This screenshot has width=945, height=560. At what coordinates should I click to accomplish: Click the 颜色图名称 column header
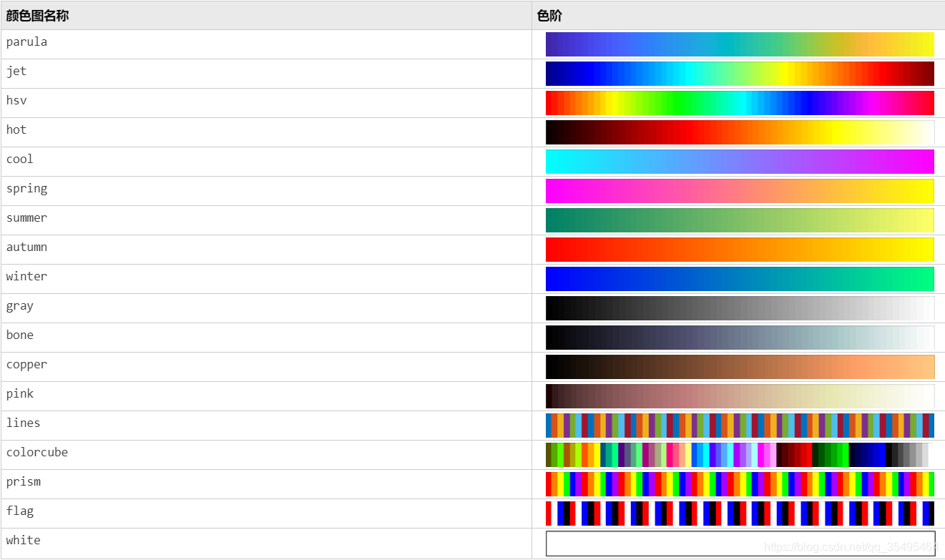click(x=37, y=16)
